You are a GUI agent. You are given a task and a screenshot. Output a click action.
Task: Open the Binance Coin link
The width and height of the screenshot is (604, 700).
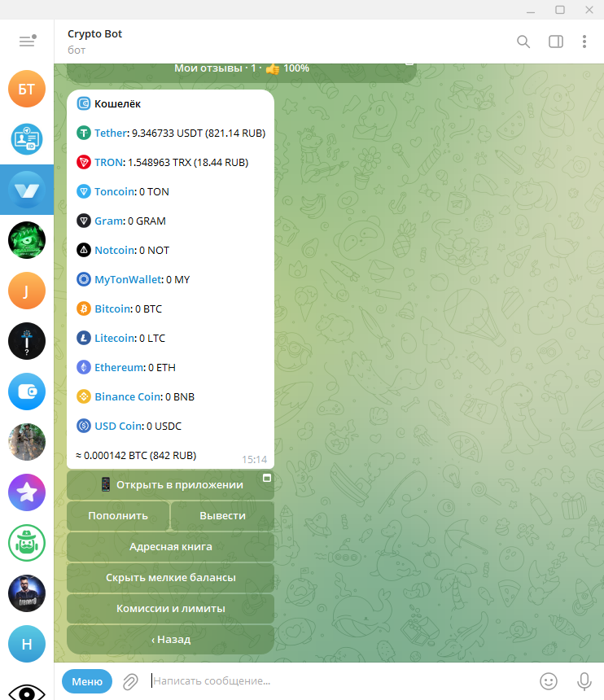point(128,396)
